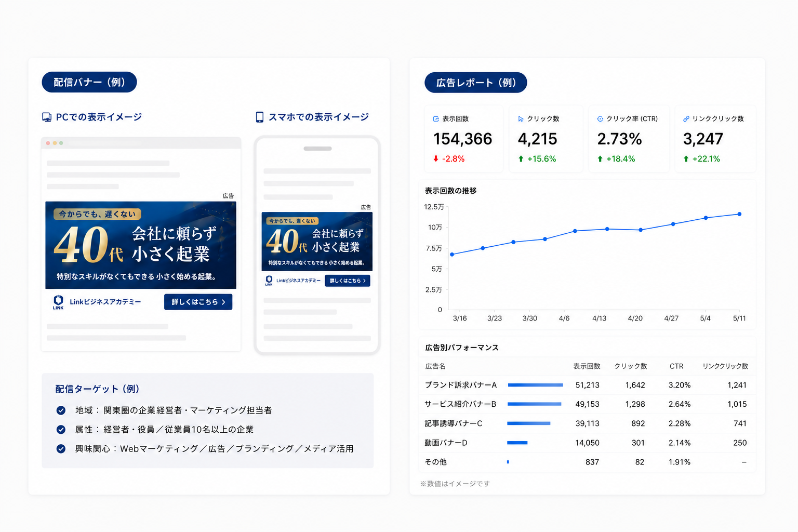Click the ※数値はイメージです footnote
The image size is (798, 532).
455,484
